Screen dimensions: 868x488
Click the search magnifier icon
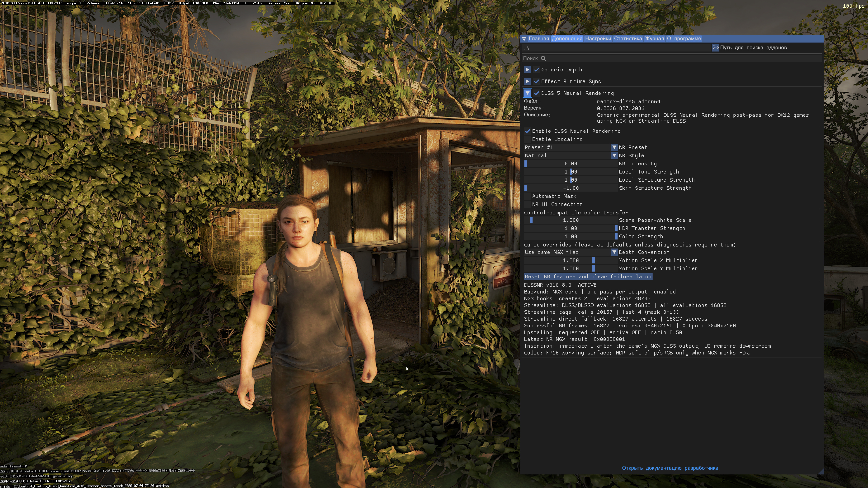543,58
